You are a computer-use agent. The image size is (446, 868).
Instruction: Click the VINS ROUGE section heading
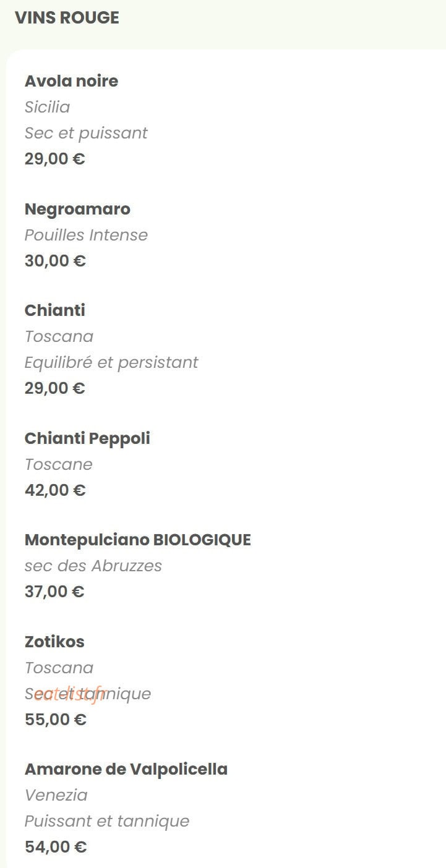(x=67, y=18)
